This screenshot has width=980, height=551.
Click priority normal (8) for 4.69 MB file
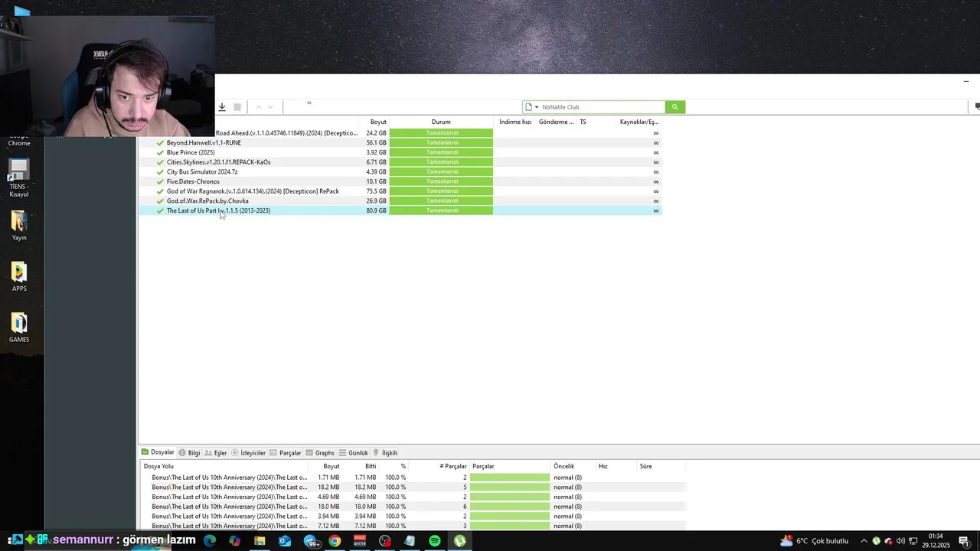pyautogui.click(x=567, y=497)
